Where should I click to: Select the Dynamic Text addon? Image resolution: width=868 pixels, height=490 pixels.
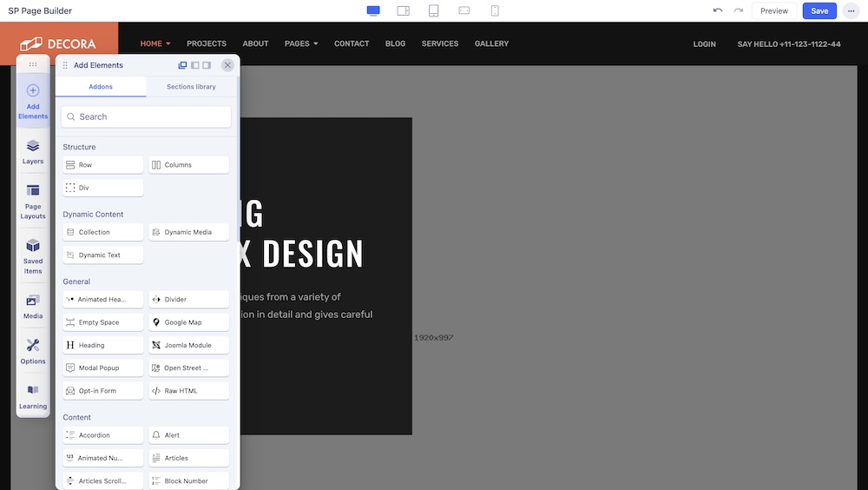(103, 255)
